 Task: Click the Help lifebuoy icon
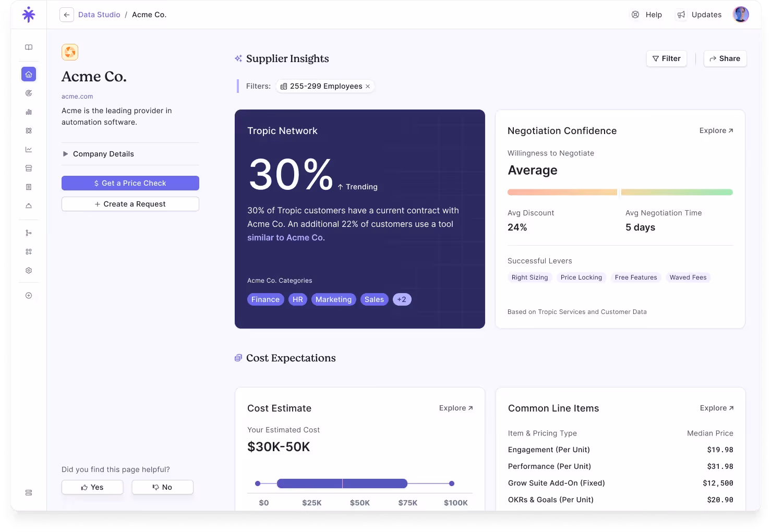point(635,15)
